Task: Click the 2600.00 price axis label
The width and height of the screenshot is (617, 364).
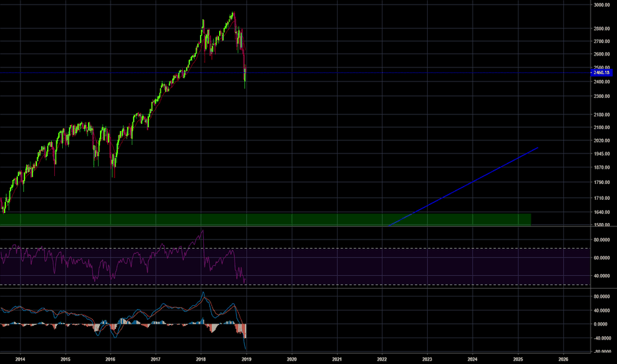Action: [x=602, y=54]
